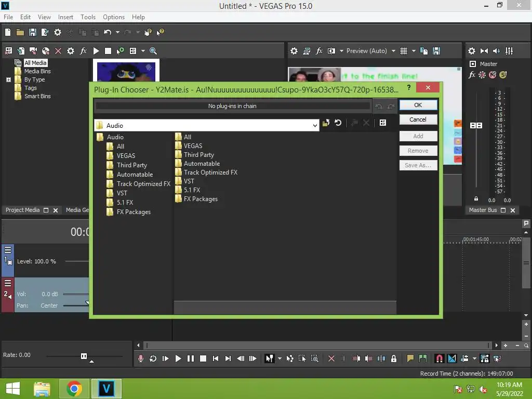Open Mixing Console icon in Master Bus

509,51
